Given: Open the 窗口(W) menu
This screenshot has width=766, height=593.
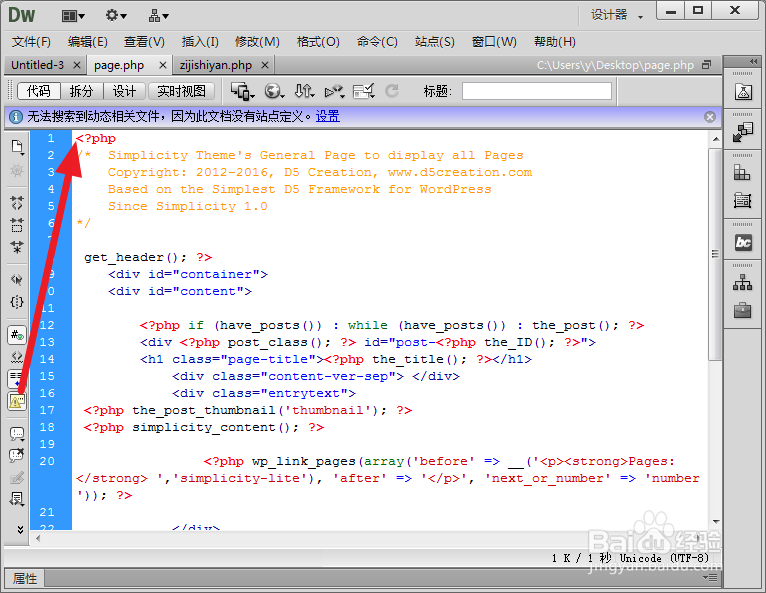Looking at the screenshot, I should click(x=494, y=42).
